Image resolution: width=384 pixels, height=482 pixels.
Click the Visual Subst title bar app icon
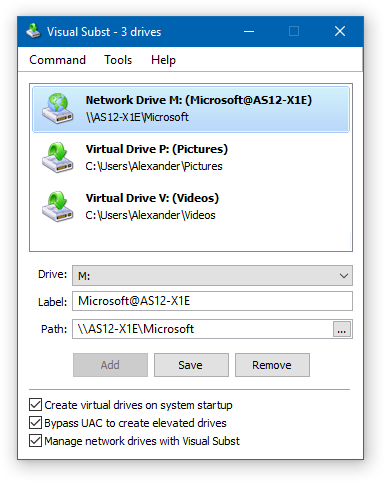(x=33, y=31)
